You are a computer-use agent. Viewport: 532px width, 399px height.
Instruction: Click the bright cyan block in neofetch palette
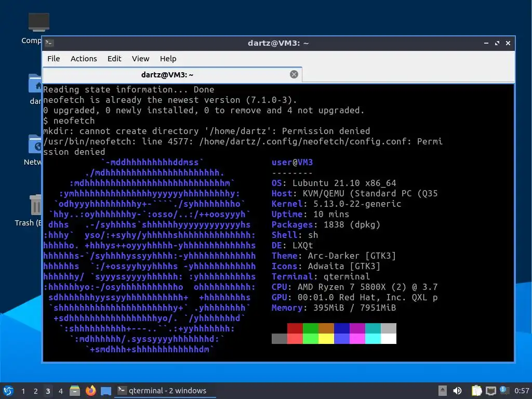pos(373,339)
